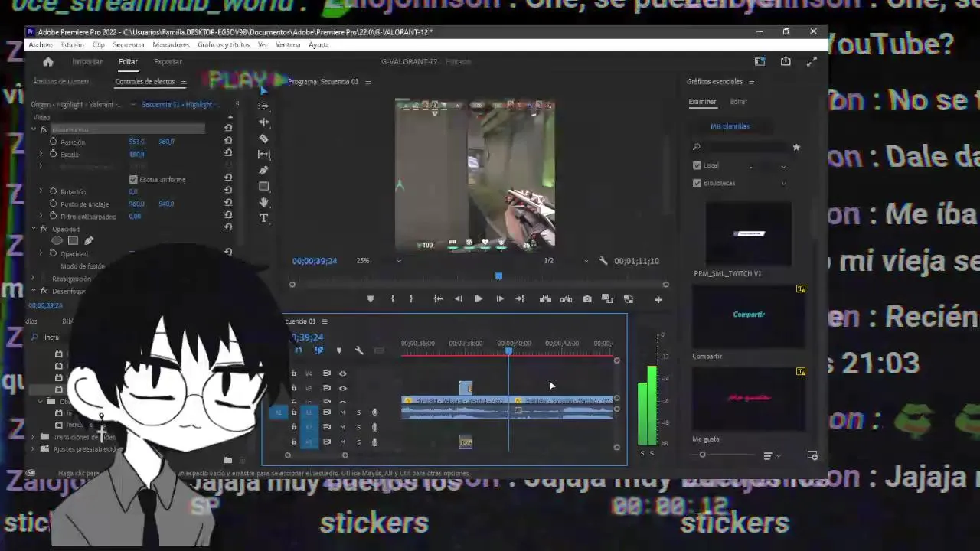Open the Home screen icon
980x551 pixels.
click(48, 62)
